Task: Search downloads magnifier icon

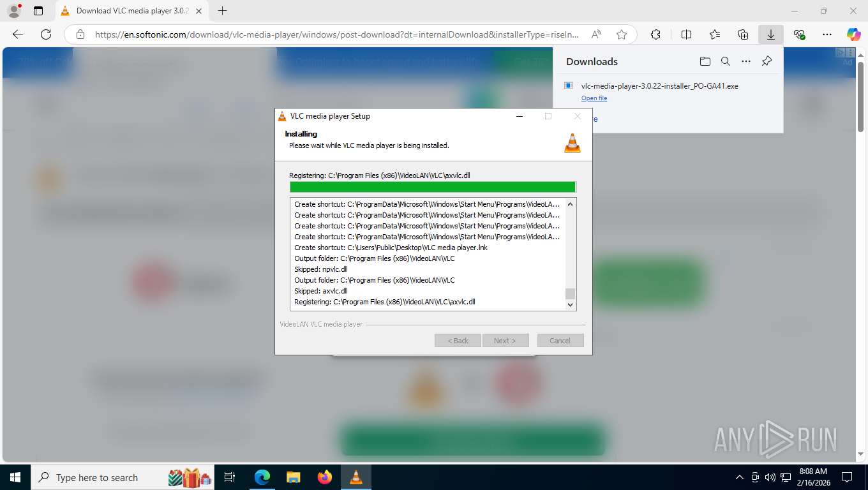Action: pos(725,61)
